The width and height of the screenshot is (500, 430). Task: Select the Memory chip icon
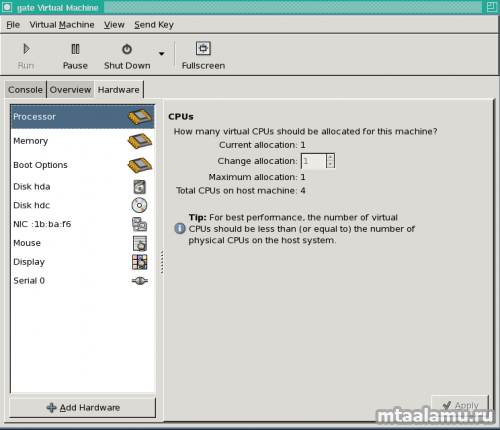140,141
